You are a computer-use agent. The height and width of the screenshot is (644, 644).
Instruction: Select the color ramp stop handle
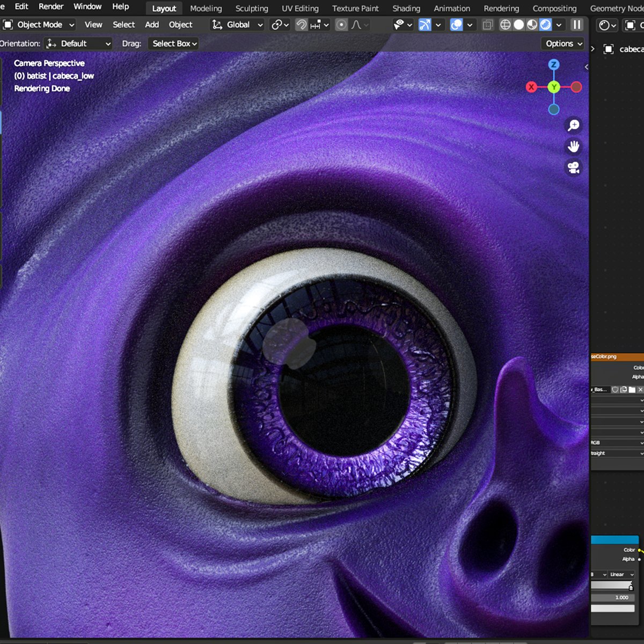click(x=631, y=588)
